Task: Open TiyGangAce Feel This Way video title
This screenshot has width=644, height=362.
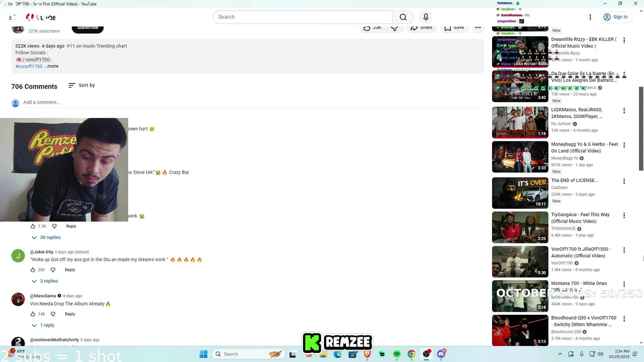Action: click(580, 218)
